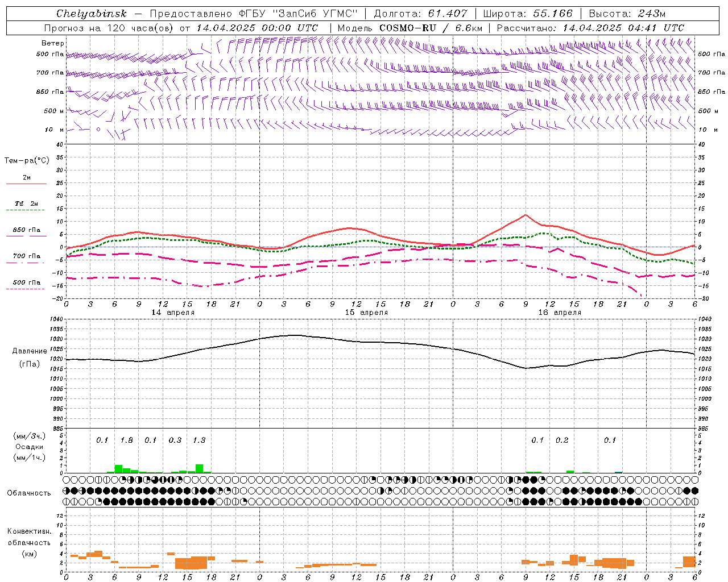Click the highest point of the pressure curve
Image resolution: width=728 pixels, height=582 pixels.
[x=295, y=335]
